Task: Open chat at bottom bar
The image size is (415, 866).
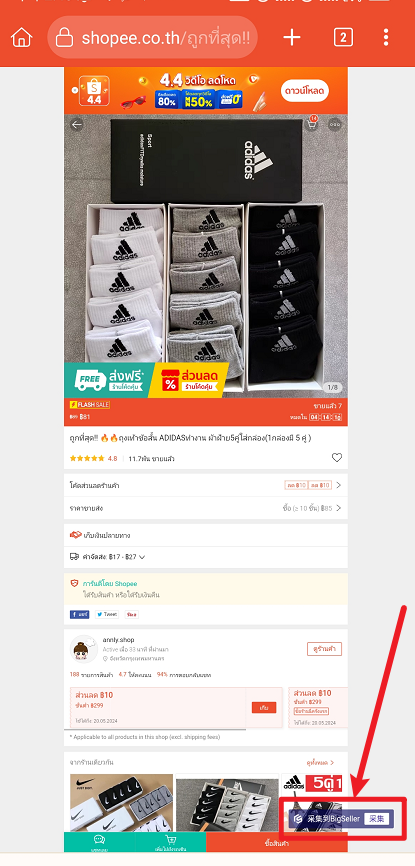Action: [x=99, y=842]
